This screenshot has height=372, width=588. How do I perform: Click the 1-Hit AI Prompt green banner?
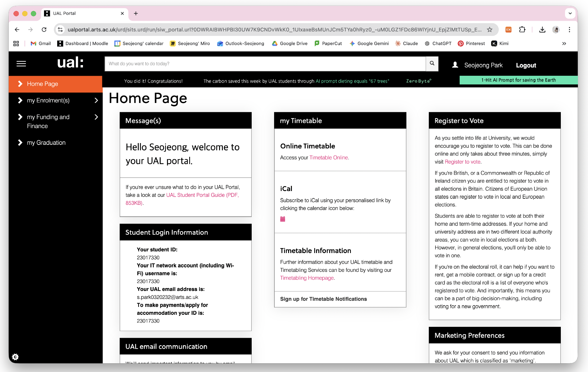click(x=518, y=80)
